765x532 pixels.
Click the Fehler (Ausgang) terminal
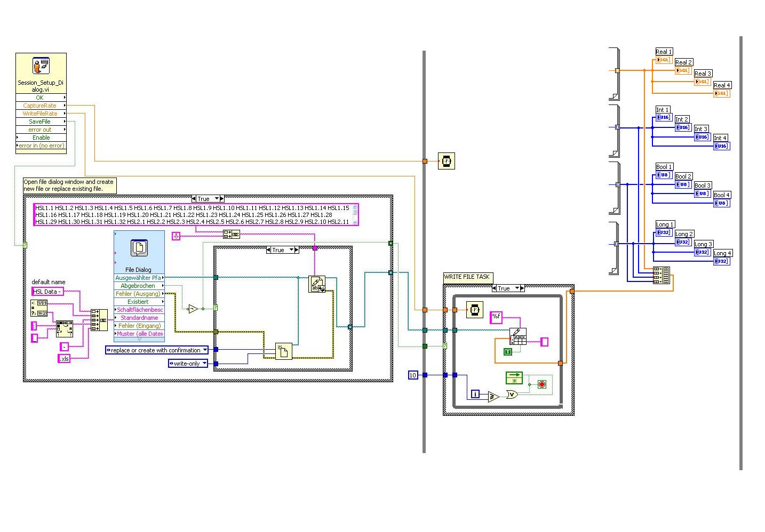point(139,294)
